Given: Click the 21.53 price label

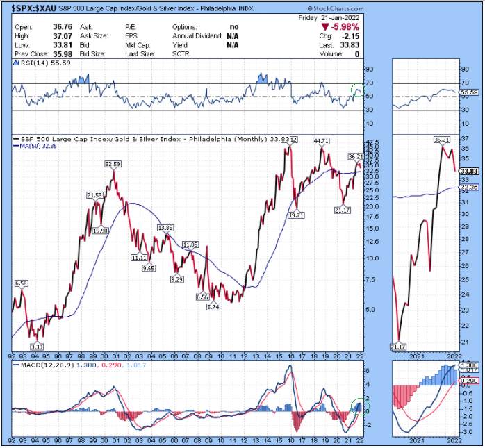Looking at the screenshot, I should [94, 195].
